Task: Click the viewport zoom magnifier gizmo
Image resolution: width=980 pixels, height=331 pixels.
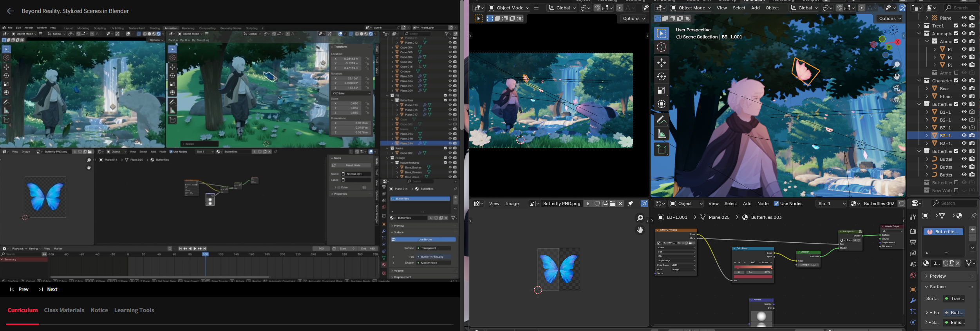Action: pyautogui.click(x=897, y=64)
